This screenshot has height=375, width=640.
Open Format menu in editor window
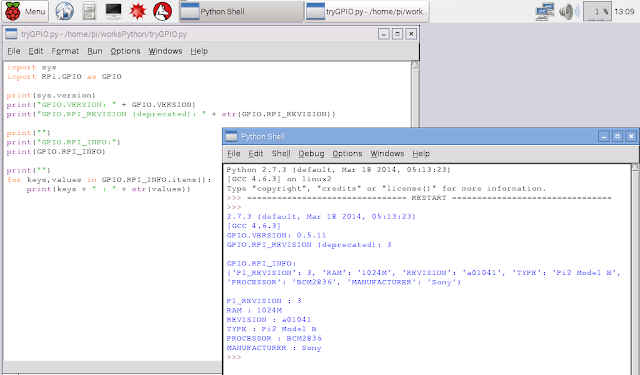(65, 51)
